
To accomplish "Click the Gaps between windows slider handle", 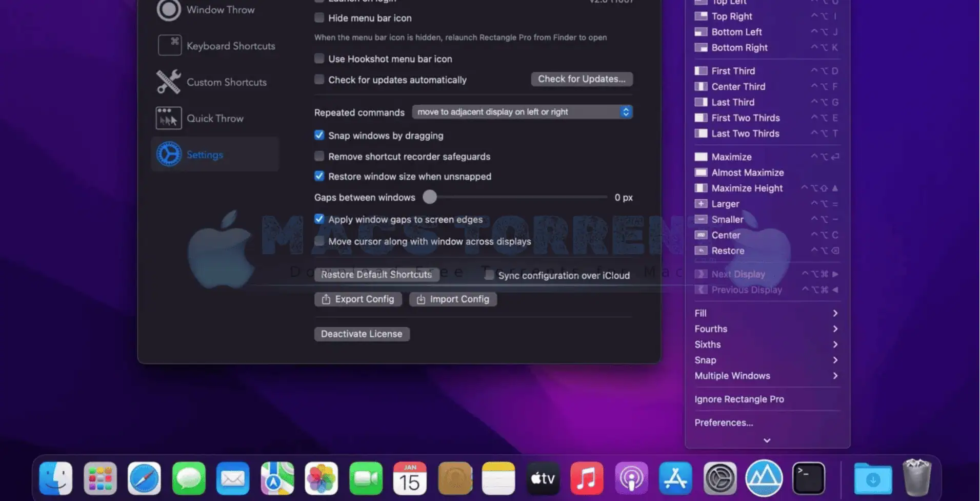I will [430, 197].
